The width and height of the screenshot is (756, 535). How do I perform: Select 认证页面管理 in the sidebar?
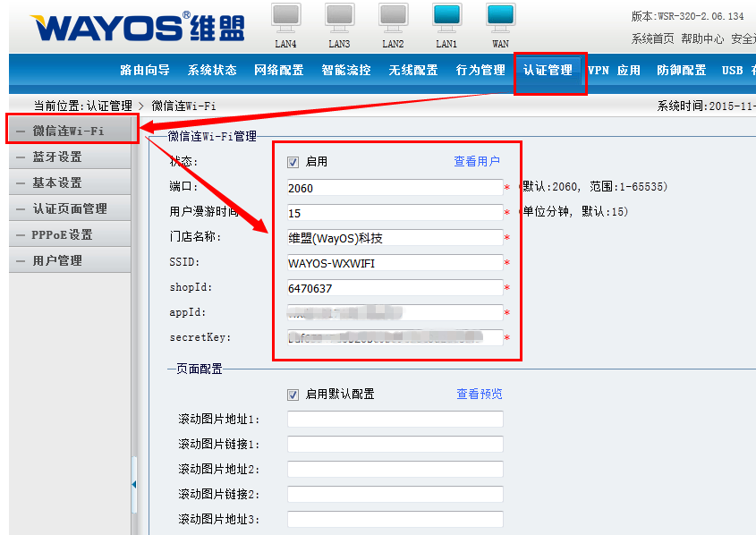70,208
